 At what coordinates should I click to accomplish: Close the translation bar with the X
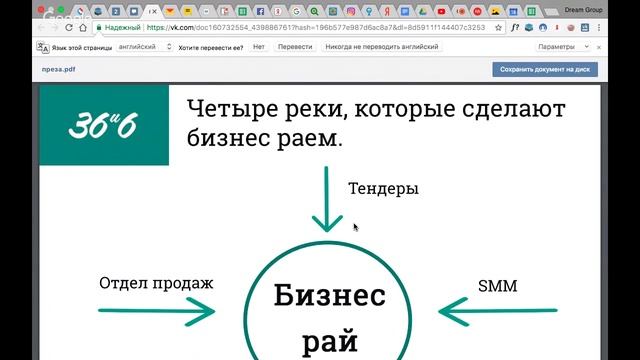point(599,47)
